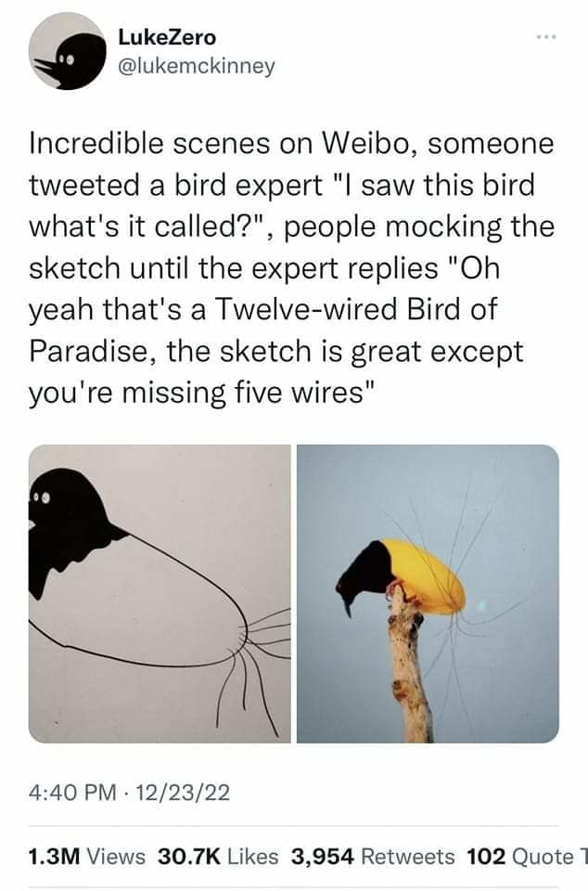Open the bird photo on the right
The height and width of the screenshot is (891, 588).
click(428, 594)
